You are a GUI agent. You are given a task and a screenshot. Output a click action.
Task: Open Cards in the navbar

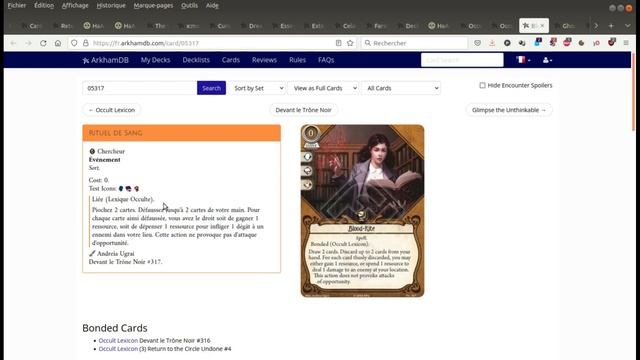click(231, 60)
